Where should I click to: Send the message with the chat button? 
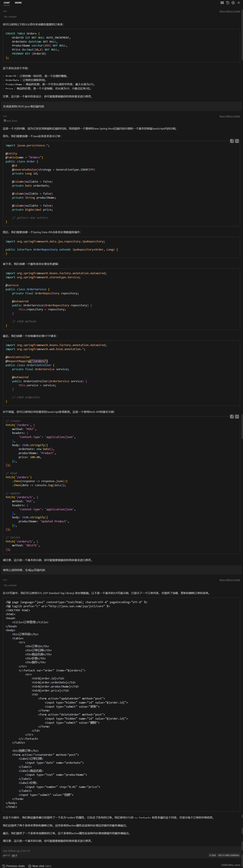(x=213, y=855)
